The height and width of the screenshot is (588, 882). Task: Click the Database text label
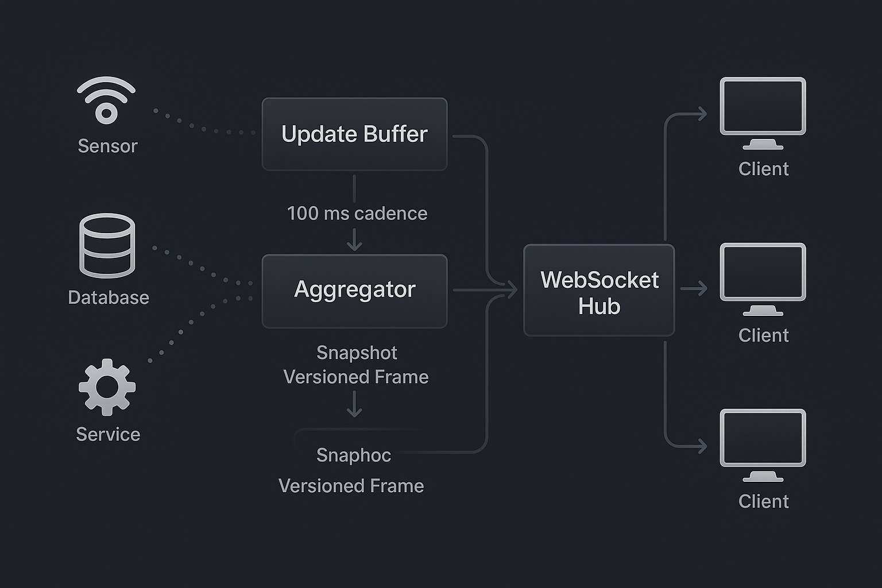[x=109, y=297]
